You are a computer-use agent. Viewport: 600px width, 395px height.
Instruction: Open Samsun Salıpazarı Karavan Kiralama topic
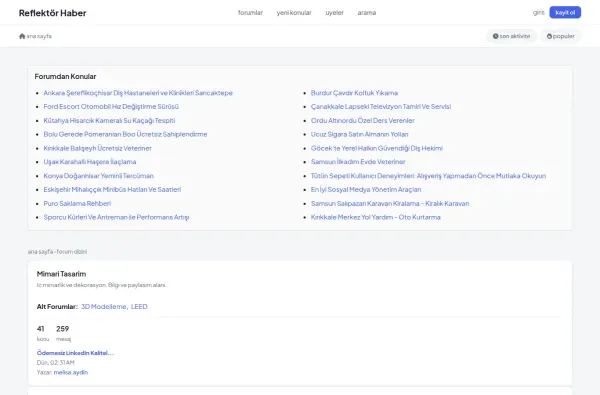click(390, 204)
